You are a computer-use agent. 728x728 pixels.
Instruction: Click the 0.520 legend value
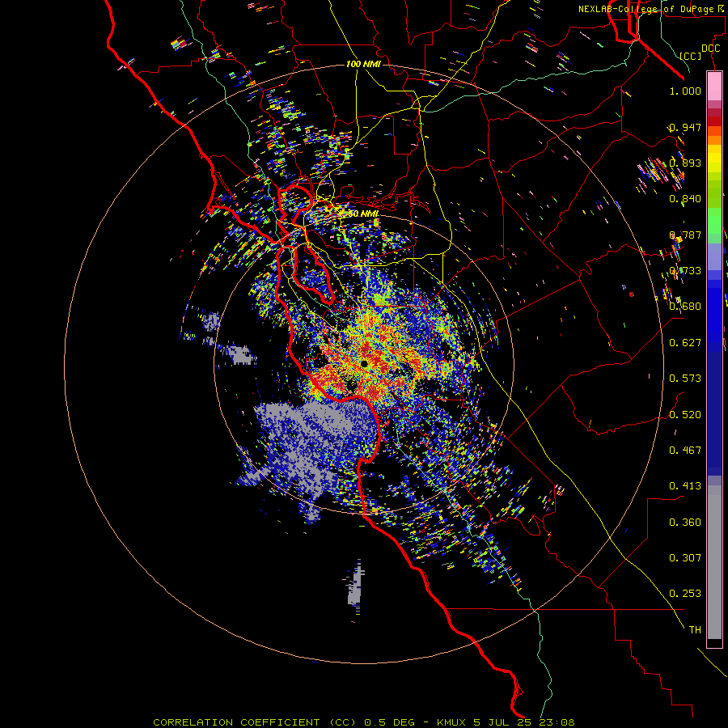coord(685,415)
